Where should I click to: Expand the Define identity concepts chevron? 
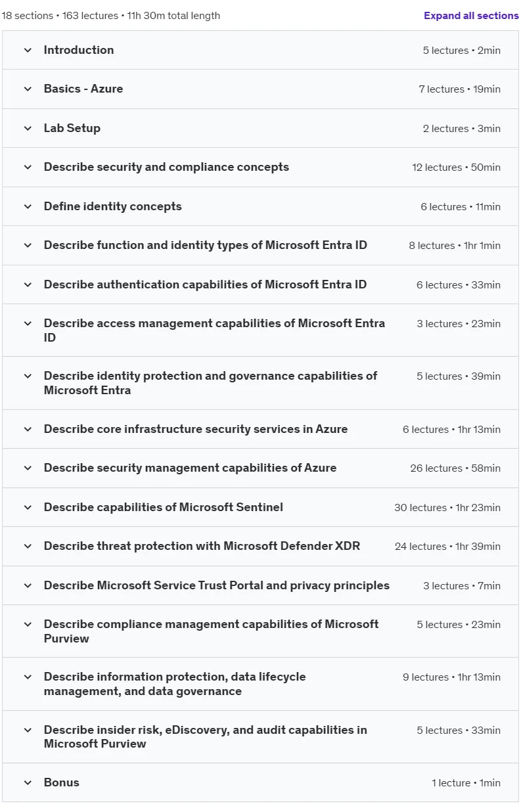(x=28, y=206)
